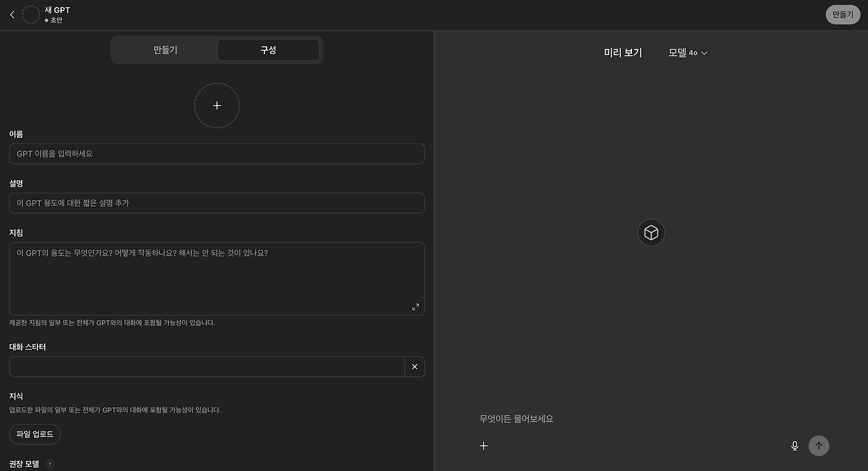Send the preview message with arrow button
868x471 pixels.
[818, 445]
